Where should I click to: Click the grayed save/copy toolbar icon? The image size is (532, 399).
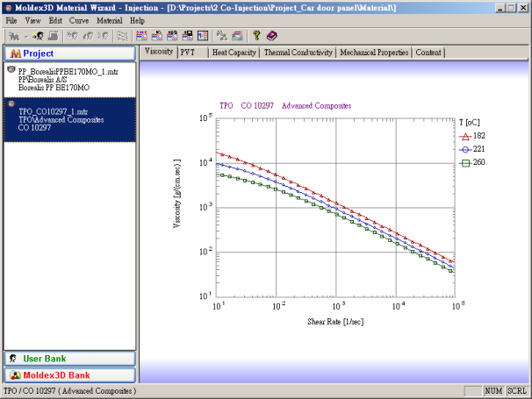54,36
